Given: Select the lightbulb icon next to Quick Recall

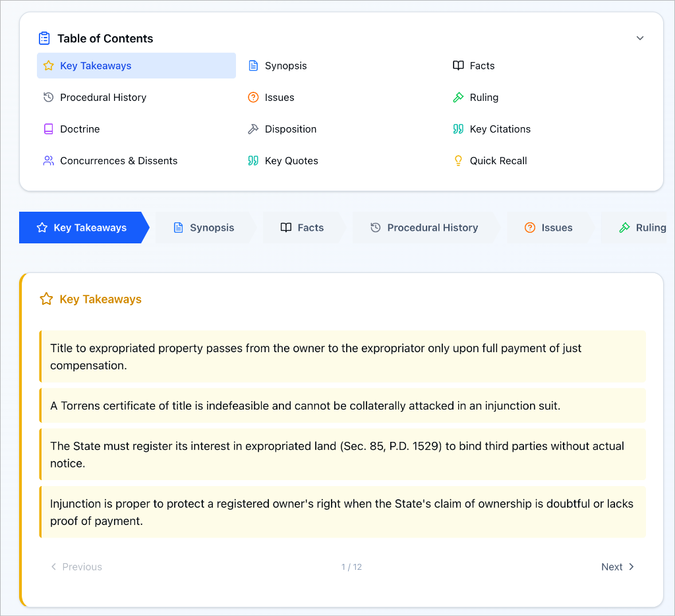Looking at the screenshot, I should pyautogui.click(x=458, y=160).
